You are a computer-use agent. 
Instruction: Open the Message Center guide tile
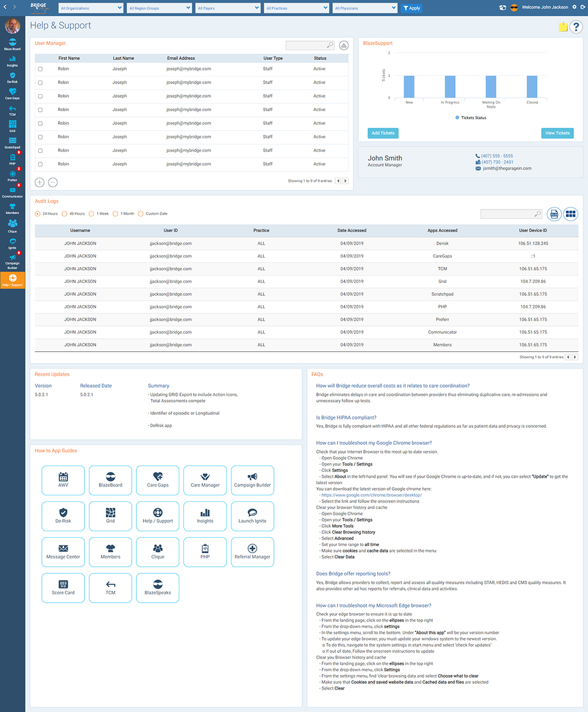63,552
